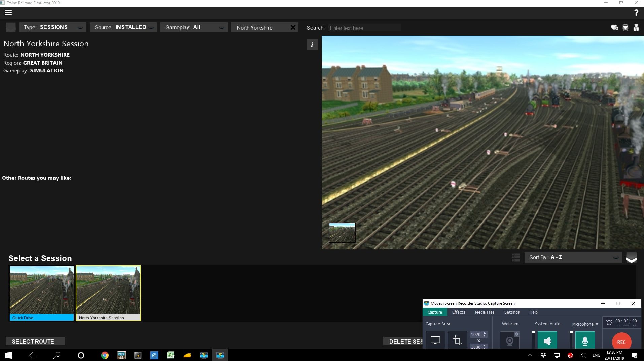Click the help question mark icon

tap(636, 13)
